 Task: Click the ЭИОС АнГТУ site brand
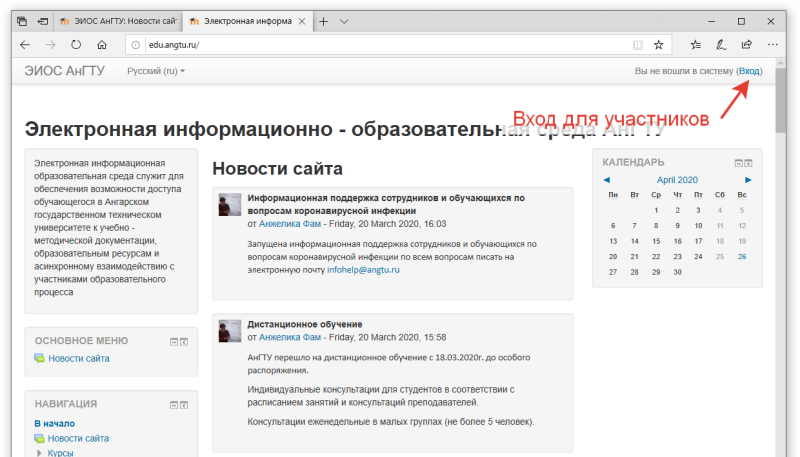65,71
